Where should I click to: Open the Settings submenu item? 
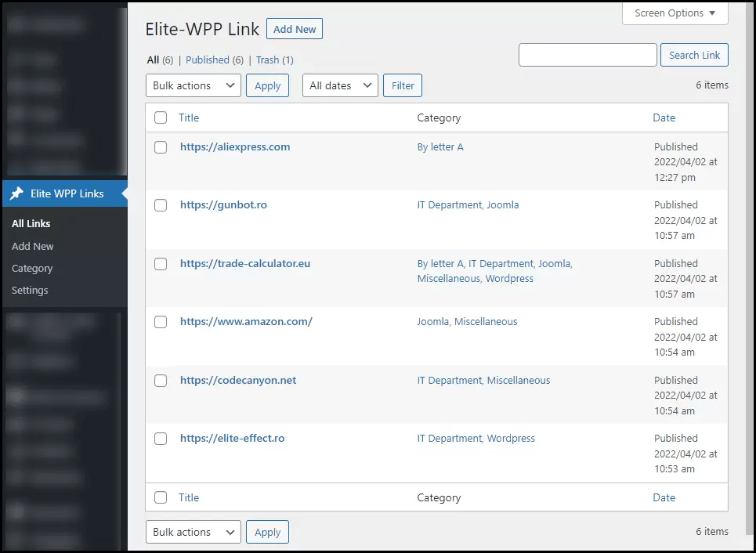coord(30,291)
